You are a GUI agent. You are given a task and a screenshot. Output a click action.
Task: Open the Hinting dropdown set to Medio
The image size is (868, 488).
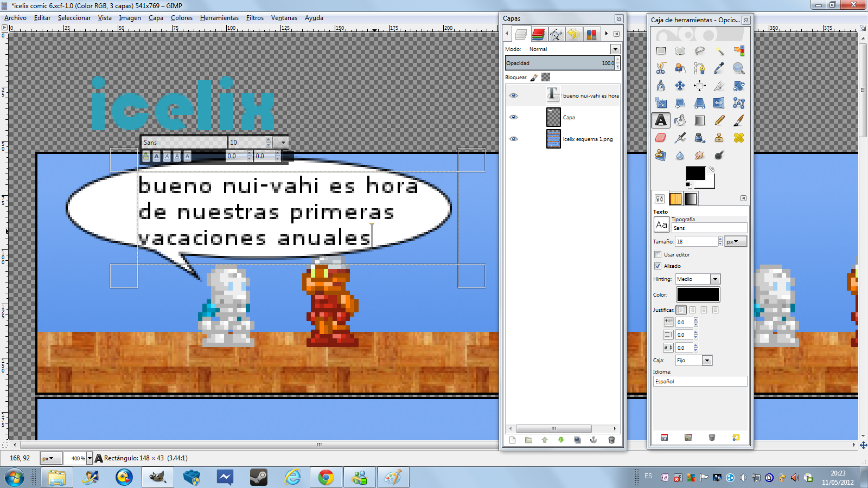click(x=715, y=279)
